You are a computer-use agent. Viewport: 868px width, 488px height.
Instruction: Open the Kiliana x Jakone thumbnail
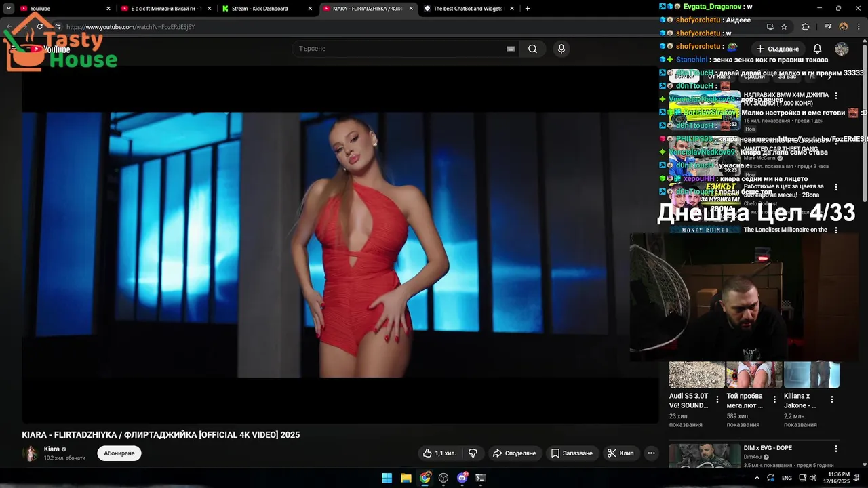[x=812, y=375]
